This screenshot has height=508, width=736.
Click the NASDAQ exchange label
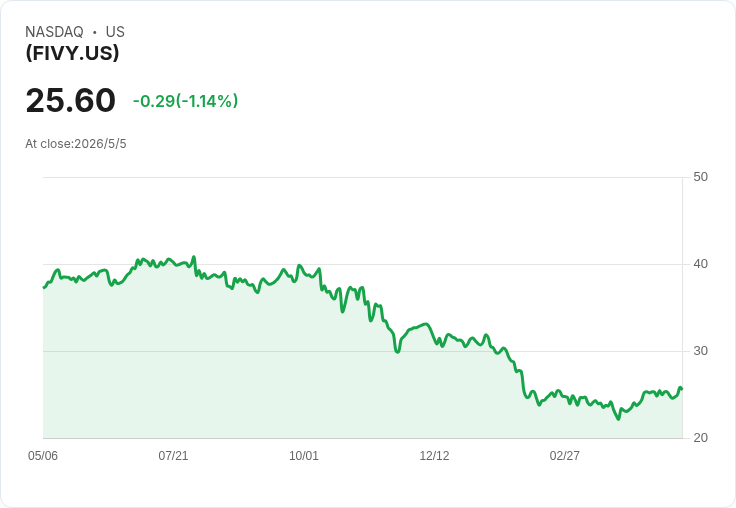pos(54,32)
